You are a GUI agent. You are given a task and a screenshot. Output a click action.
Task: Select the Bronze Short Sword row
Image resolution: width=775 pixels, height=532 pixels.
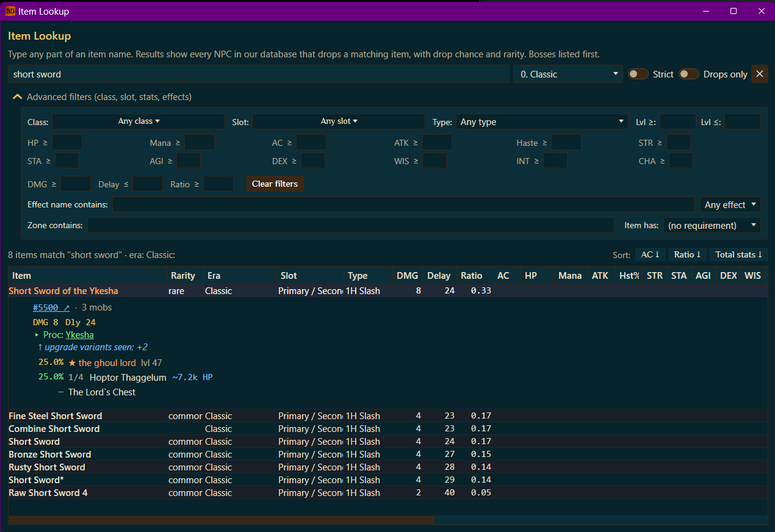[x=388, y=455]
